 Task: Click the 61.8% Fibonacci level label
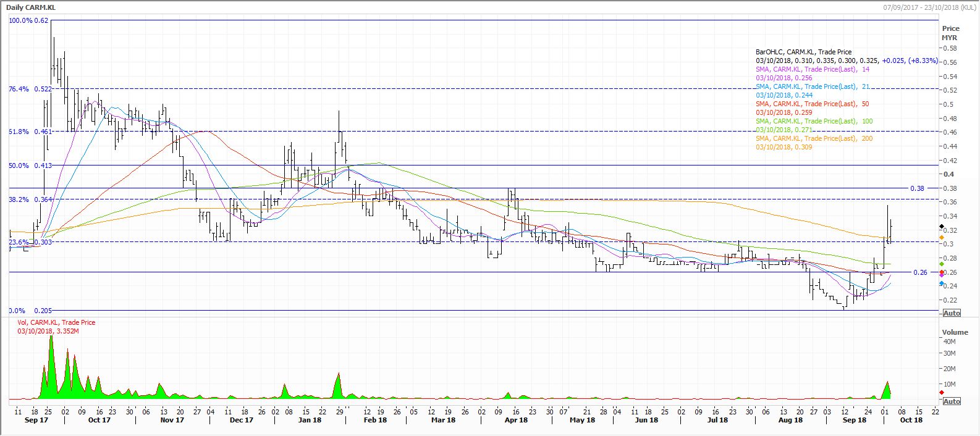tap(30, 132)
